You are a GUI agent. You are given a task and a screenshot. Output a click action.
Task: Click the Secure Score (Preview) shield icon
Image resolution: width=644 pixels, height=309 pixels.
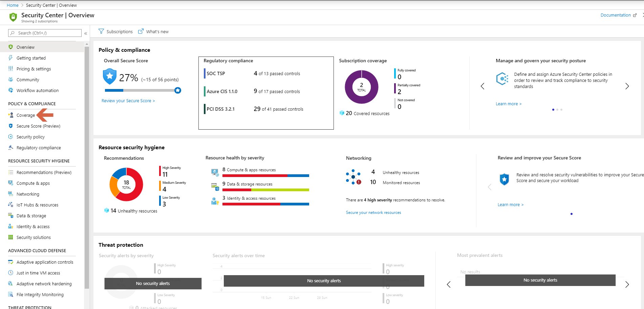[10, 126]
